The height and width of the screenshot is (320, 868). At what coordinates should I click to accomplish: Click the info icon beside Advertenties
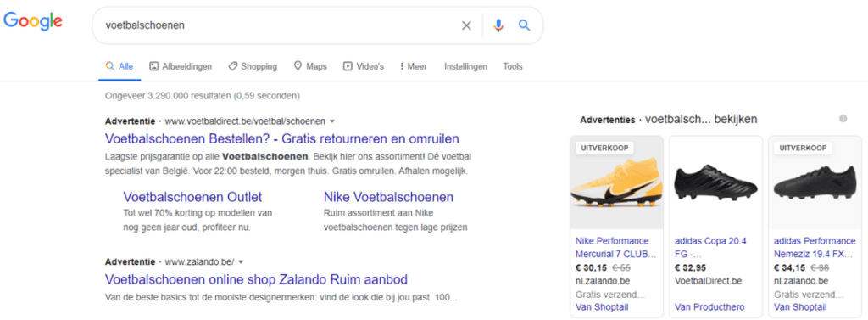click(x=843, y=119)
